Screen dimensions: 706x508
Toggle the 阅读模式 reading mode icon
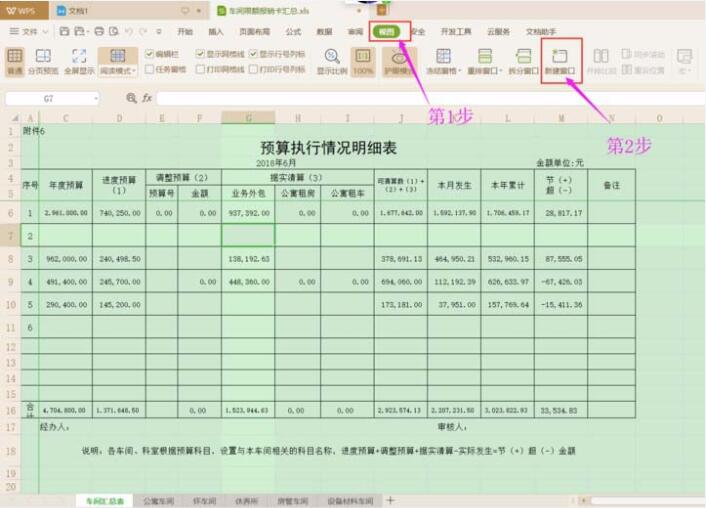[x=118, y=56]
